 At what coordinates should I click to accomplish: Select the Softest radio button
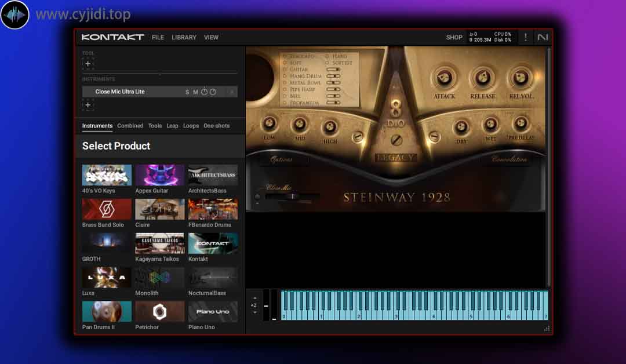pos(327,63)
